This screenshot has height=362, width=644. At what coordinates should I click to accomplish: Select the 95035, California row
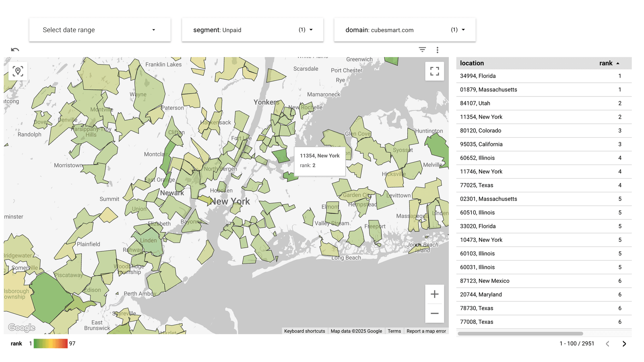(x=544, y=144)
